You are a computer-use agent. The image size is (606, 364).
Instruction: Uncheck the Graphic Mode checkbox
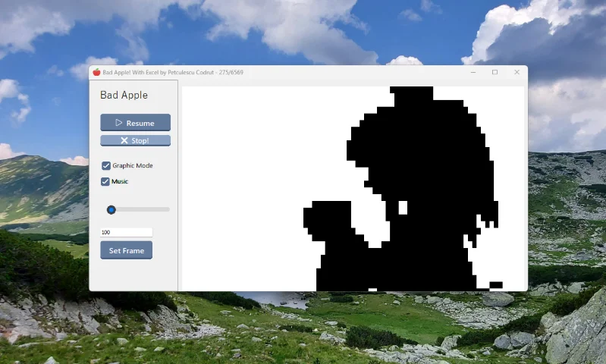tap(106, 166)
